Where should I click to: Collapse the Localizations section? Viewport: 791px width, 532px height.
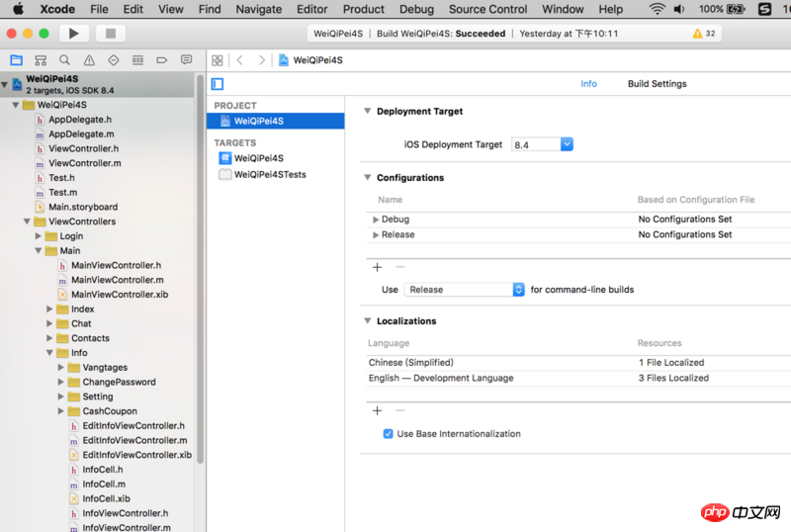pos(368,321)
